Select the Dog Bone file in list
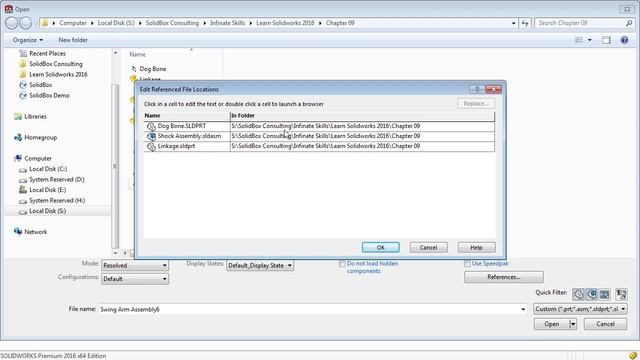The width and height of the screenshot is (640, 360). click(x=153, y=69)
